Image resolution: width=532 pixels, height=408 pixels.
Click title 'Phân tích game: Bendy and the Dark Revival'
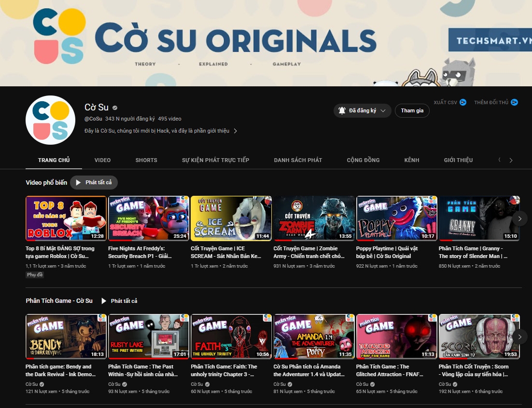[x=60, y=370]
